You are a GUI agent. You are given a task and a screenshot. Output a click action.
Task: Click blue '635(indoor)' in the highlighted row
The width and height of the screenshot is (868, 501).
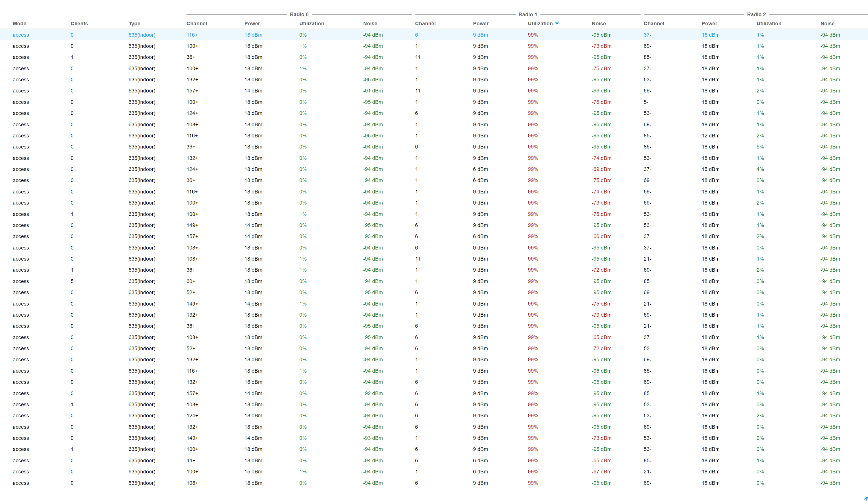coord(142,35)
